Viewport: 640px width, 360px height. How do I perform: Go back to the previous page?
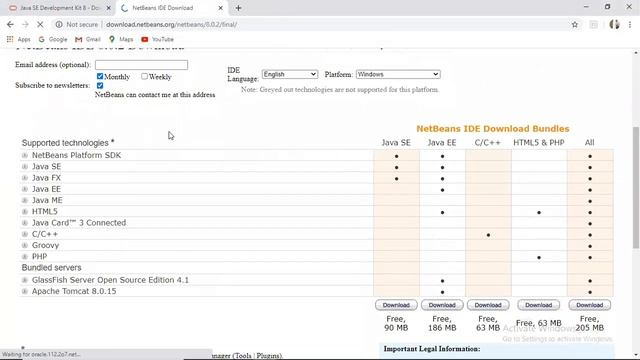(10, 24)
